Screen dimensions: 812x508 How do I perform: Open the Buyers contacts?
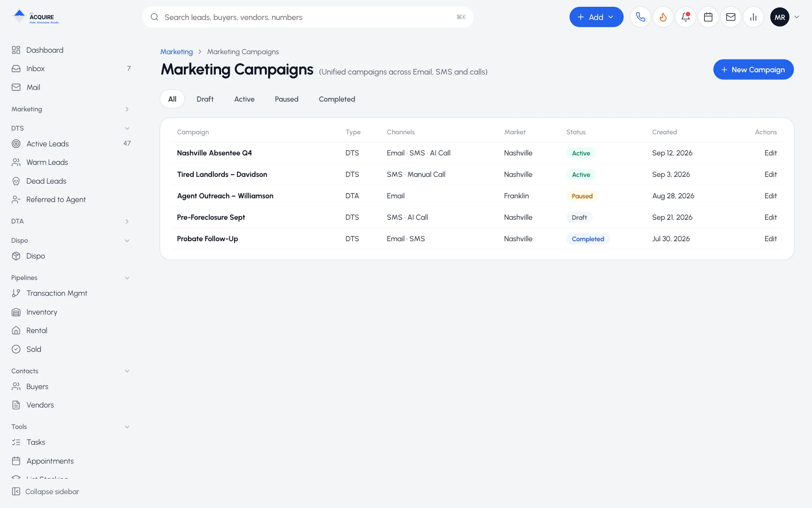71,386
